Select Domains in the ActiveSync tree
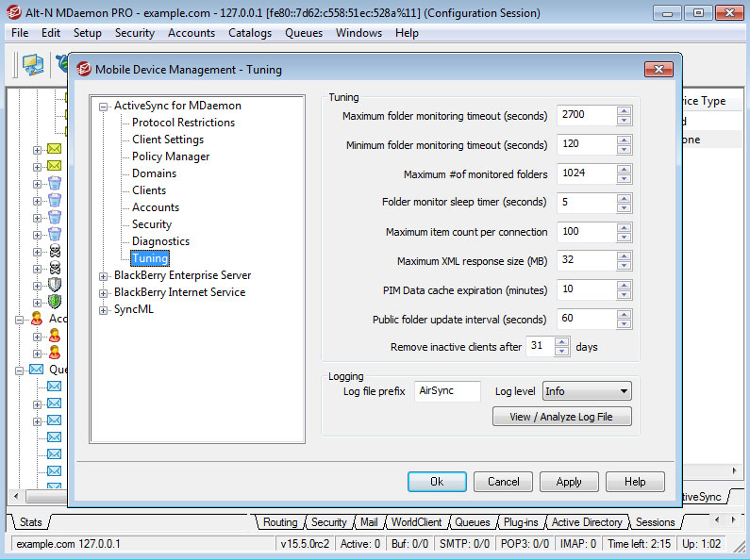This screenshot has height=560, width=750. [x=155, y=173]
